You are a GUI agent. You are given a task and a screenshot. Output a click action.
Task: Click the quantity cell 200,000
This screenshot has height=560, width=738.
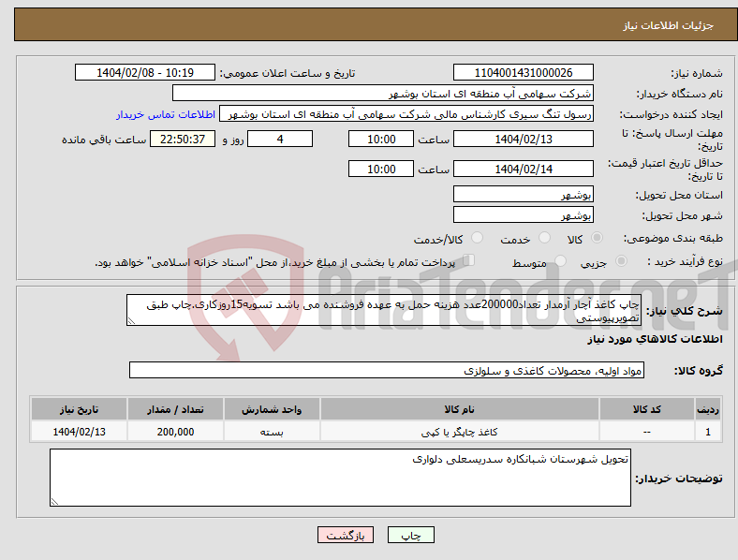pyautogui.click(x=175, y=432)
